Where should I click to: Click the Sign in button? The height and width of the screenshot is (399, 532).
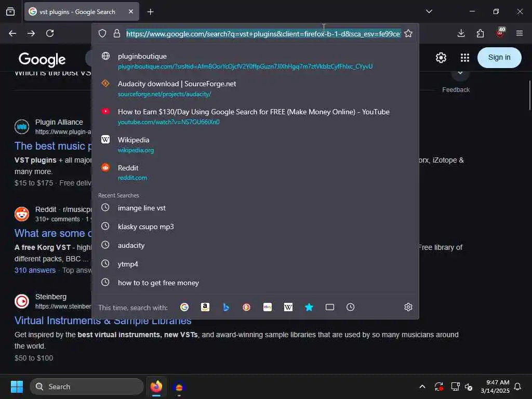pos(499,57)
